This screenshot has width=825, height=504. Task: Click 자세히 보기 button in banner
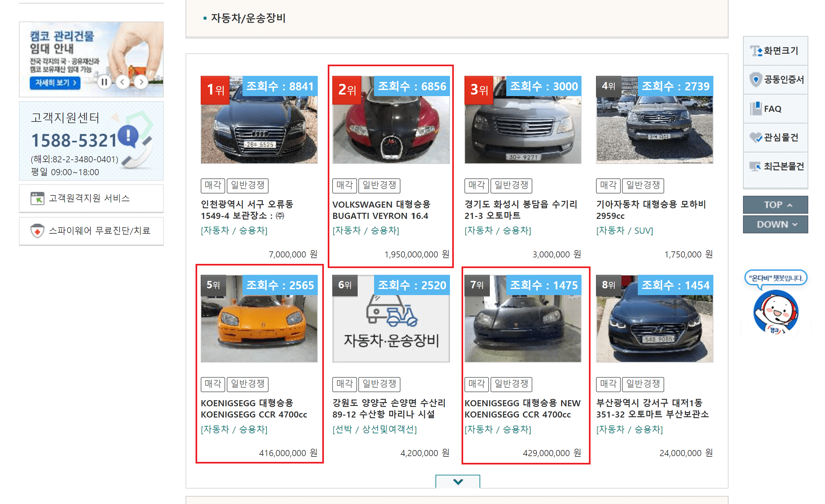pos(55,82)
